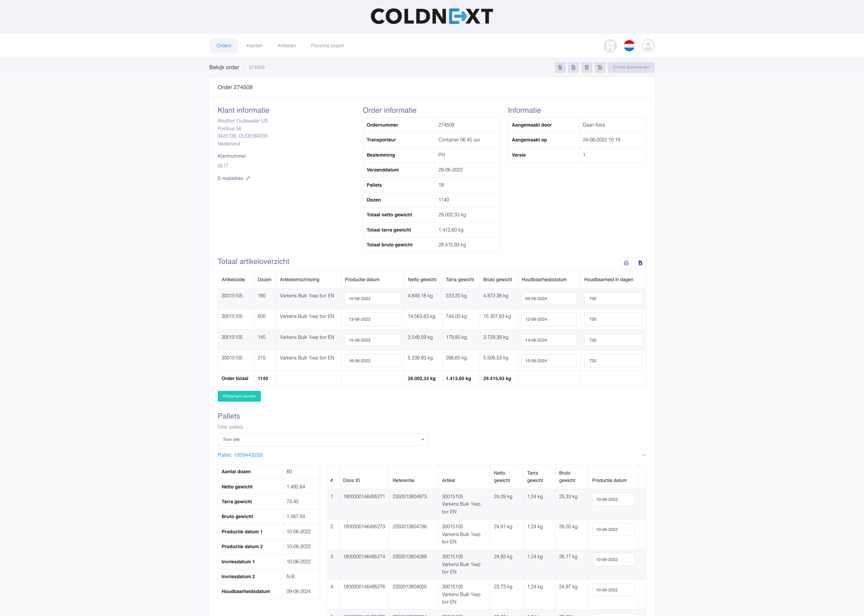Click the rightmost Excel document icon near E-mail documenten
The width and height of the screenshot is (864, 616).
[x=600, y=68]
